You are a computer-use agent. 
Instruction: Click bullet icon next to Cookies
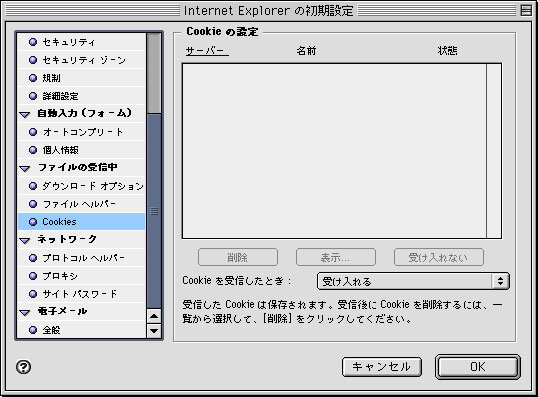(33, 222)
